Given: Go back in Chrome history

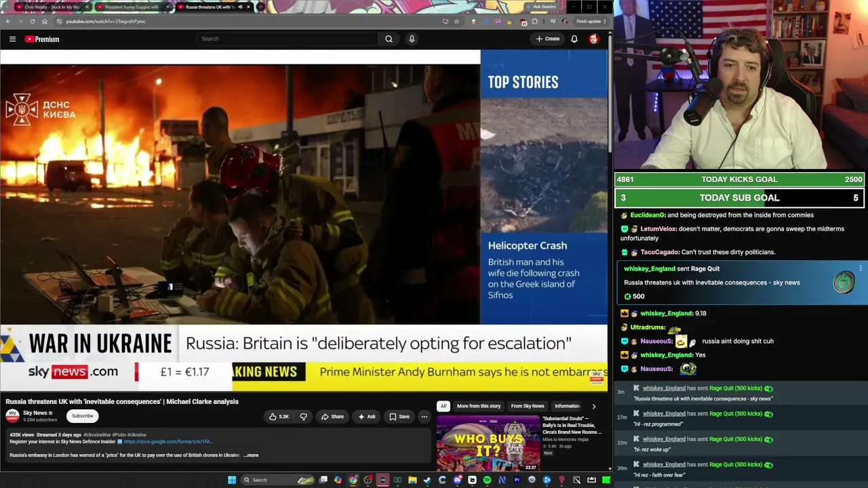Looking at the screenshot, I should click(x=8, y=22).
